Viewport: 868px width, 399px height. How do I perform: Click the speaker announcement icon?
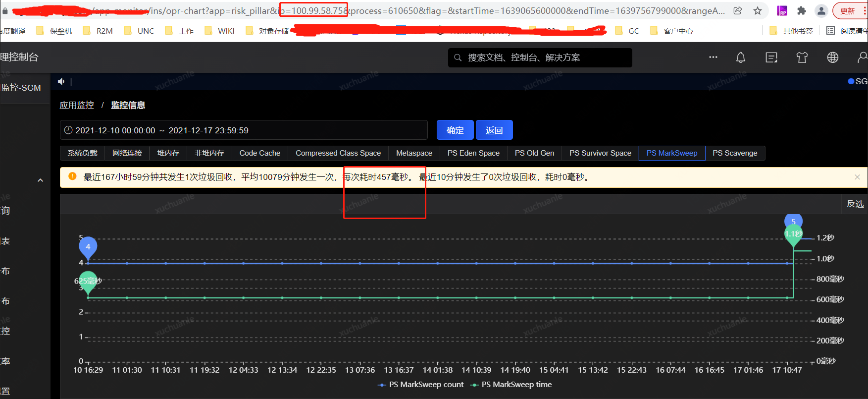[x=61, y=81]
